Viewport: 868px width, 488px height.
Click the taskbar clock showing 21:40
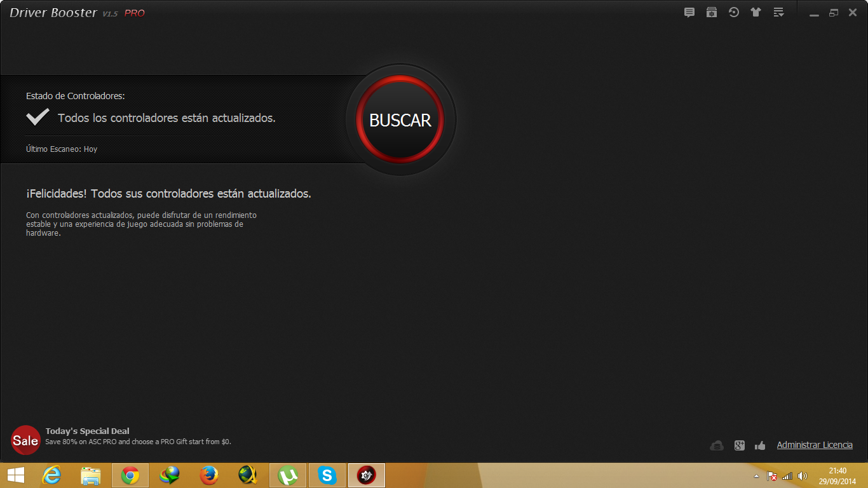click(x=838, y=475)
